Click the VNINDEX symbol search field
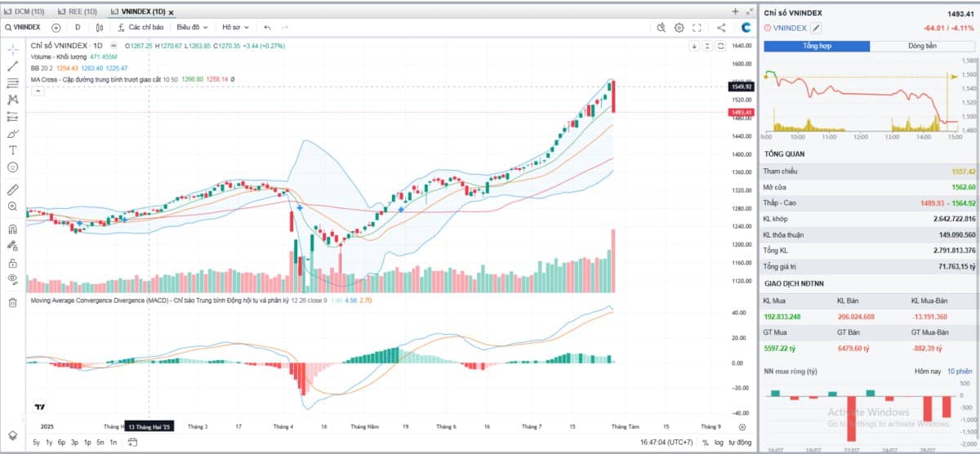The image size is (980, 454). [23, 27]
